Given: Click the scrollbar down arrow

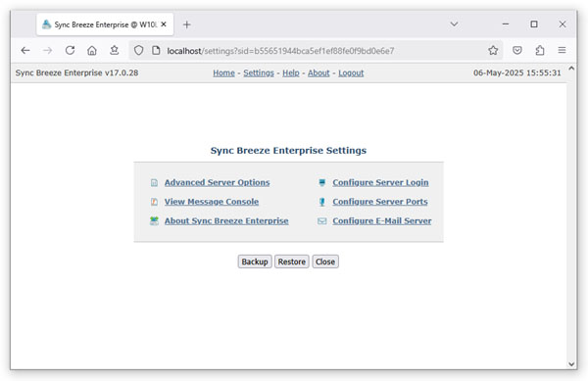Looking at the screenshot, I should click(x=571, y=363).
